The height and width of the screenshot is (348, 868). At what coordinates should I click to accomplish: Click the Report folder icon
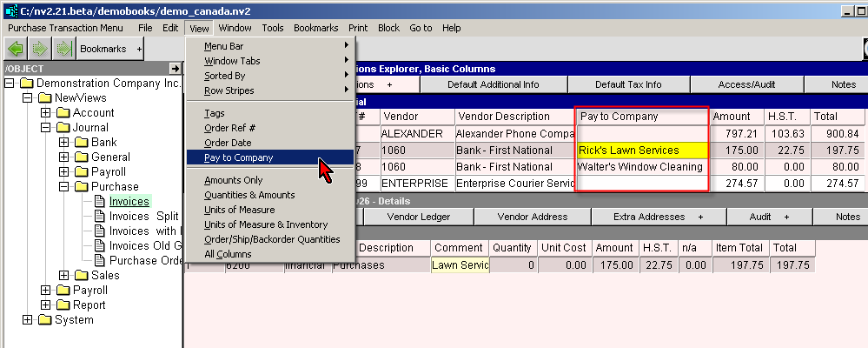[62, 305]
